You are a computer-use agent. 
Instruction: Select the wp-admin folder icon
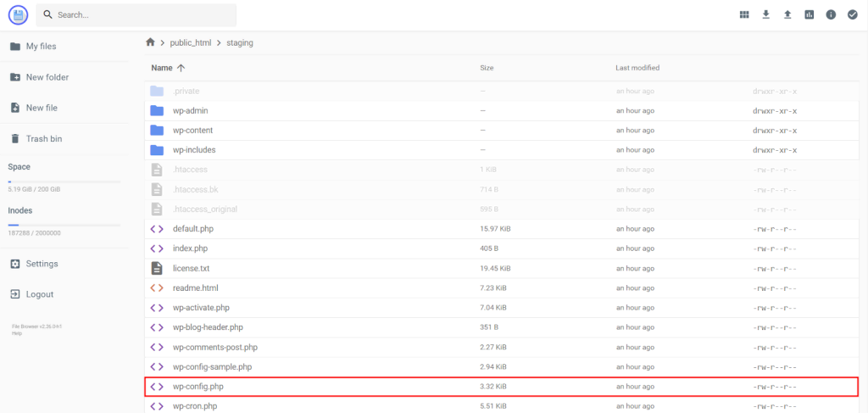pos(157,111)
